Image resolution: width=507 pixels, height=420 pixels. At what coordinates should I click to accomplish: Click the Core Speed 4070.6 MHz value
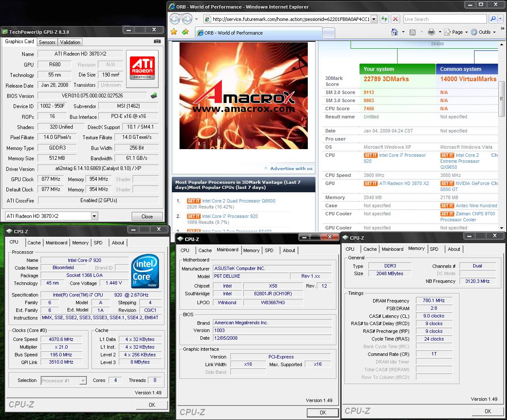click(x=61, y=340)
